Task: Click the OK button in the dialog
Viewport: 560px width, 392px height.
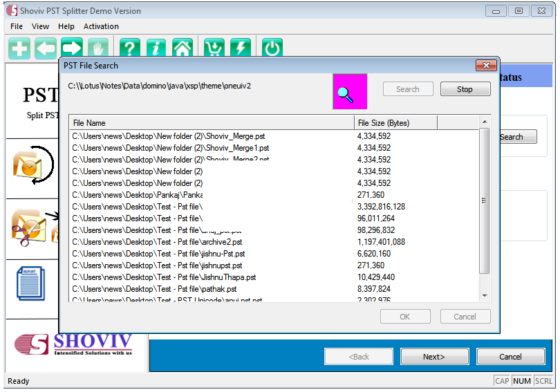Action: click(405, 317)
